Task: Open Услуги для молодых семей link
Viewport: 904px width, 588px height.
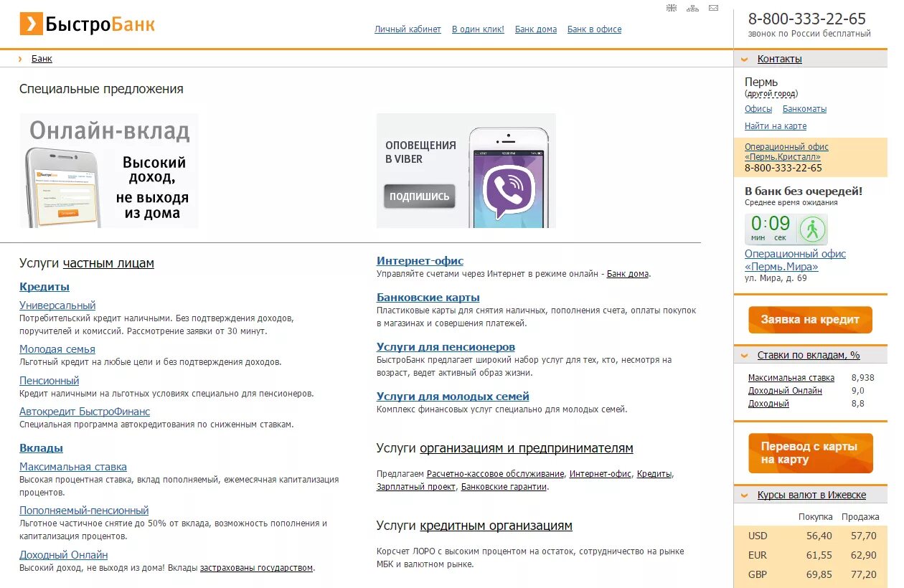Action: [x=453, y=397]
